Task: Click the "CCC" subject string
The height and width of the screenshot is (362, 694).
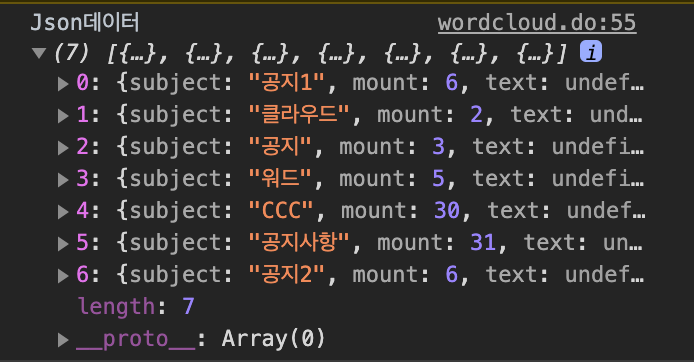Action: click(x=281, y=211)
